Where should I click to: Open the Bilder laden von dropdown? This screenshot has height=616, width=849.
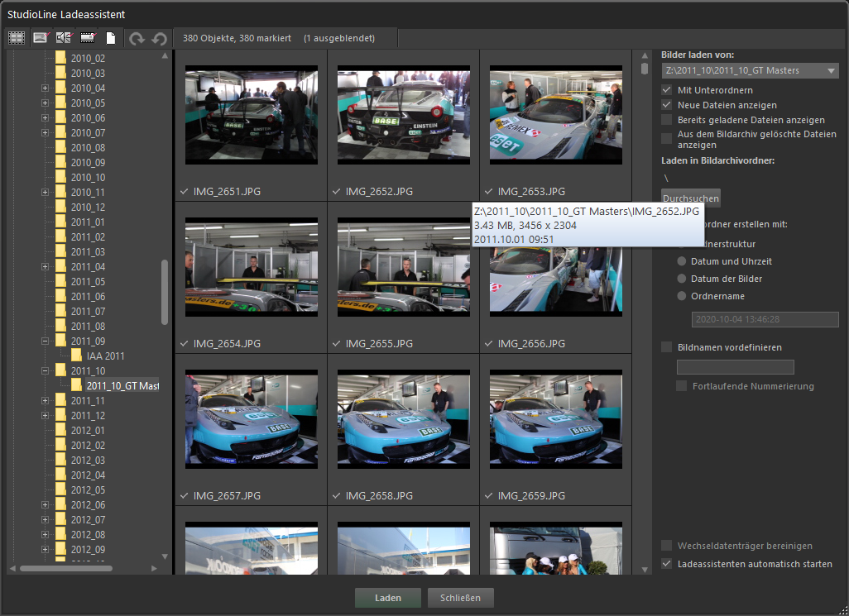coord(832,71)
